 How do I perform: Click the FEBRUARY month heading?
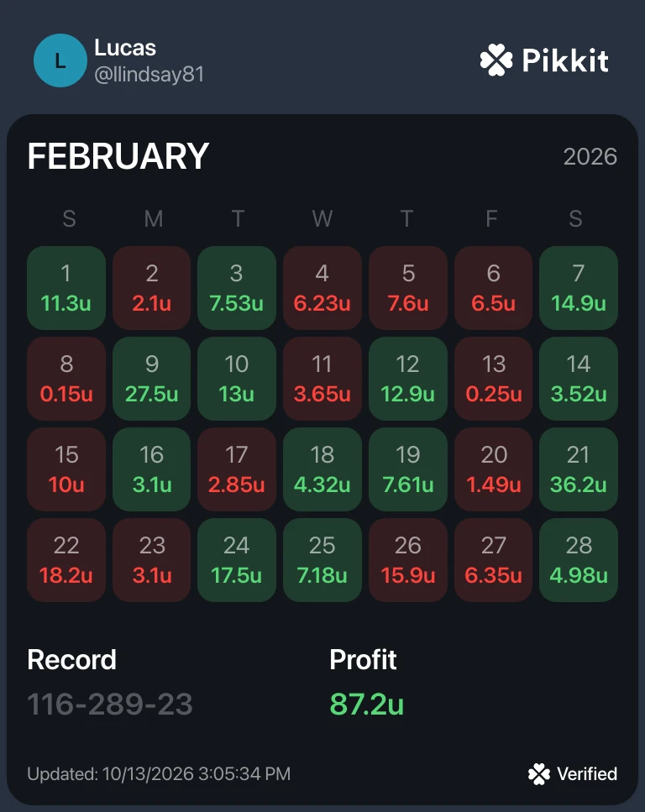click(x=118, y=156)
